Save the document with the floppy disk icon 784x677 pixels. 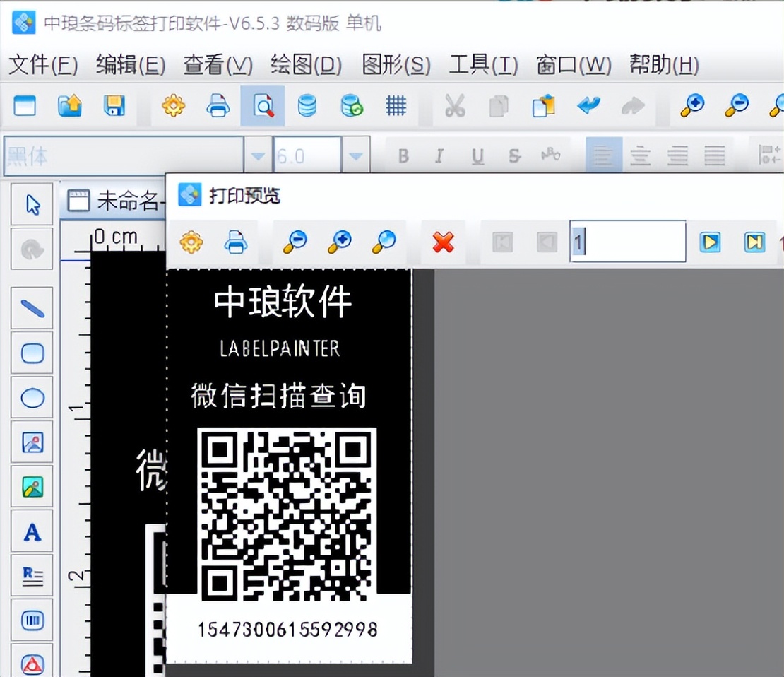pyautogui.click(x=114, y=105)
